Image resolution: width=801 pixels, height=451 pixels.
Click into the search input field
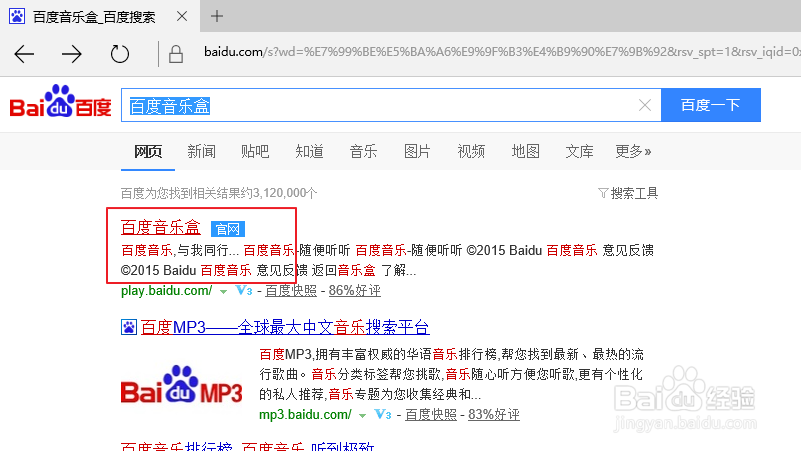tap(391, 105)
